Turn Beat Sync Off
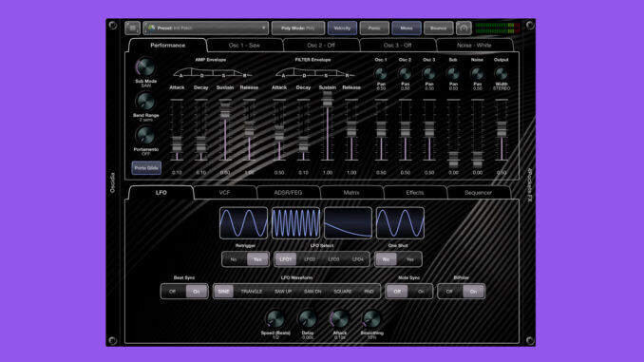This screenshot has width=644, height=362. (173, 292)
